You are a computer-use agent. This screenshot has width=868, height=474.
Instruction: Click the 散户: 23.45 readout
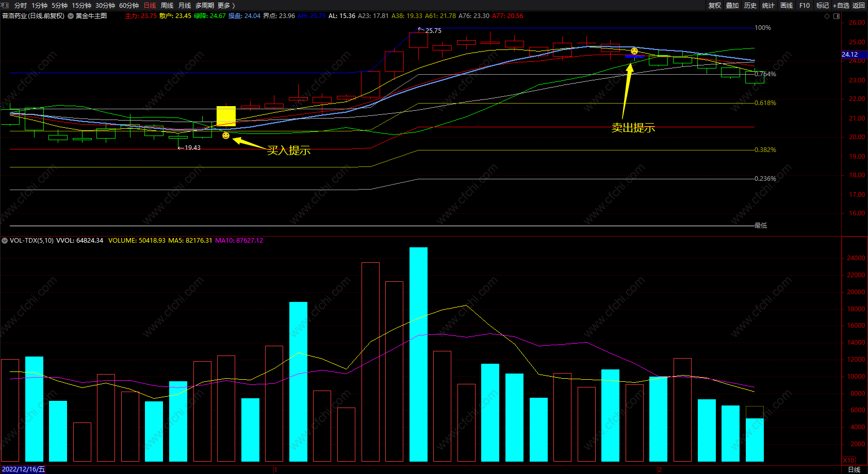175,16
